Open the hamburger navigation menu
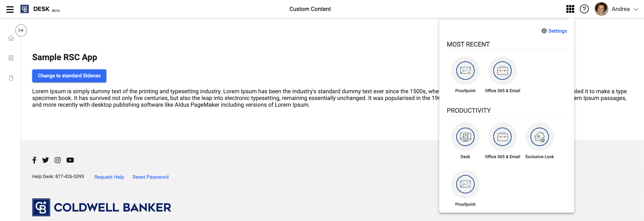Viewport: 644px width, 221px height. [10, 9]
